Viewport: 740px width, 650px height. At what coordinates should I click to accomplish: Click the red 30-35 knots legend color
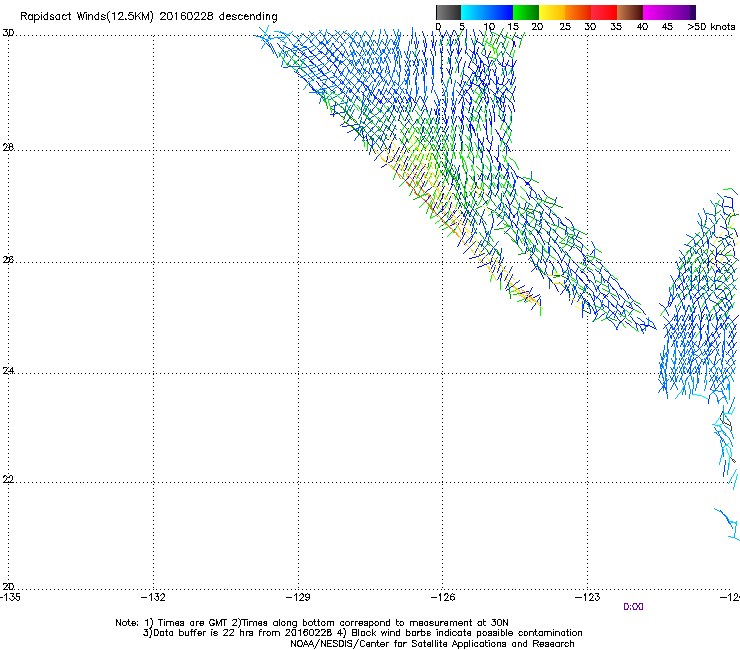604,12
